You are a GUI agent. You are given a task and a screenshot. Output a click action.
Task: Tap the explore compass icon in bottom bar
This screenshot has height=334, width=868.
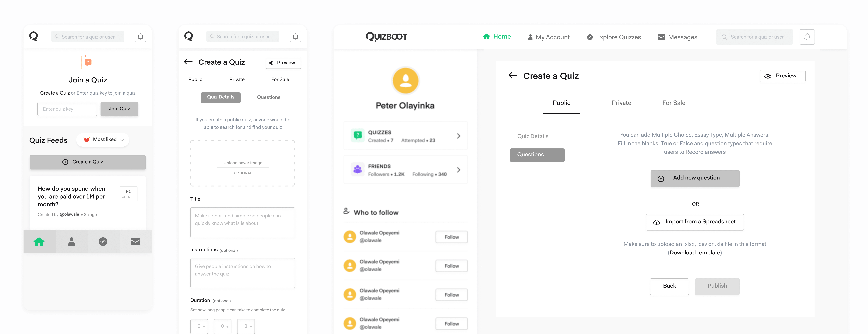(x=103, y=242)
